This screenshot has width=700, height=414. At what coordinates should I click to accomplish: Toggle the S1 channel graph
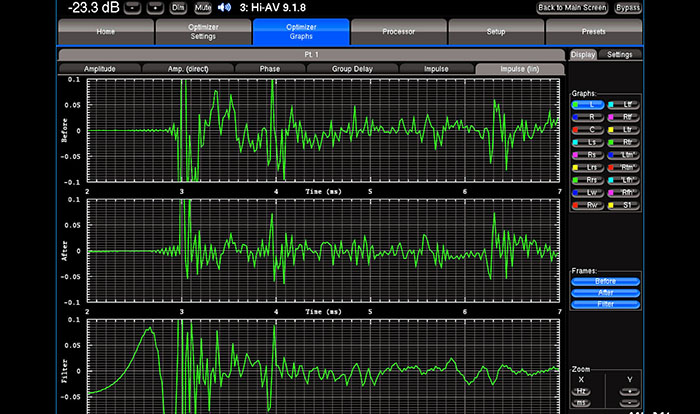pos(623,205)
